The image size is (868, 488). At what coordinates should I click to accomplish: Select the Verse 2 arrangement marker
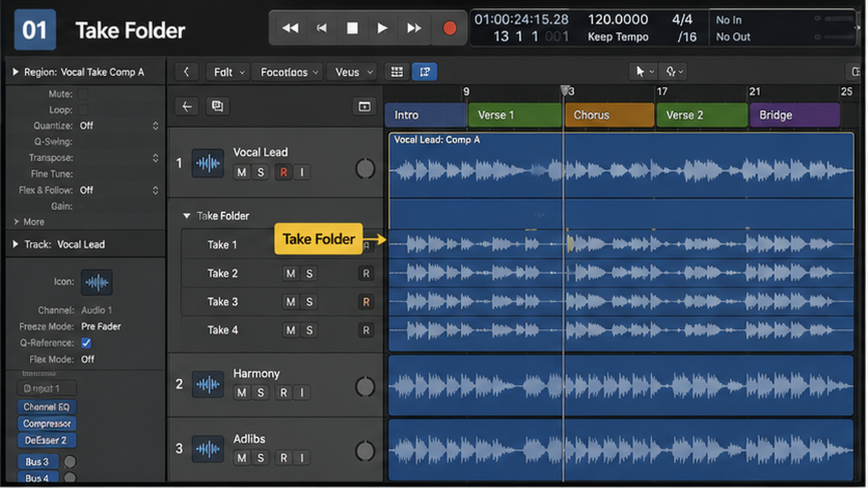(702, 115)
